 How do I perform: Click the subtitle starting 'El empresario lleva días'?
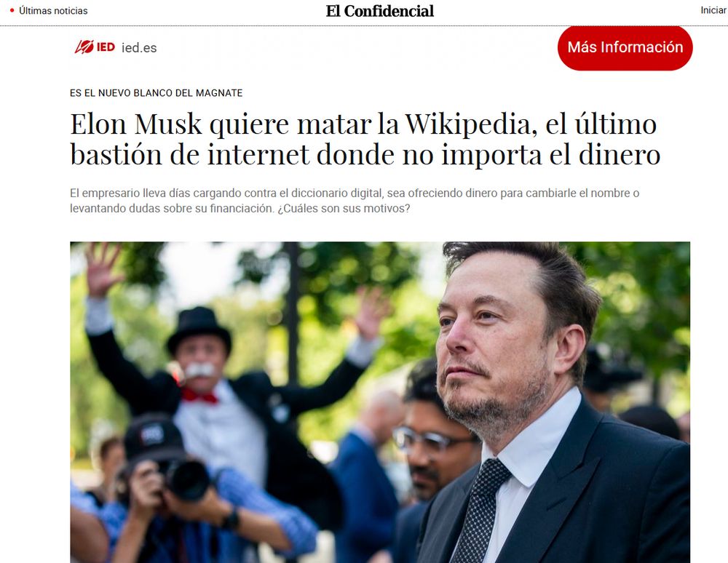pyautogui.click(x=355, y=200)
